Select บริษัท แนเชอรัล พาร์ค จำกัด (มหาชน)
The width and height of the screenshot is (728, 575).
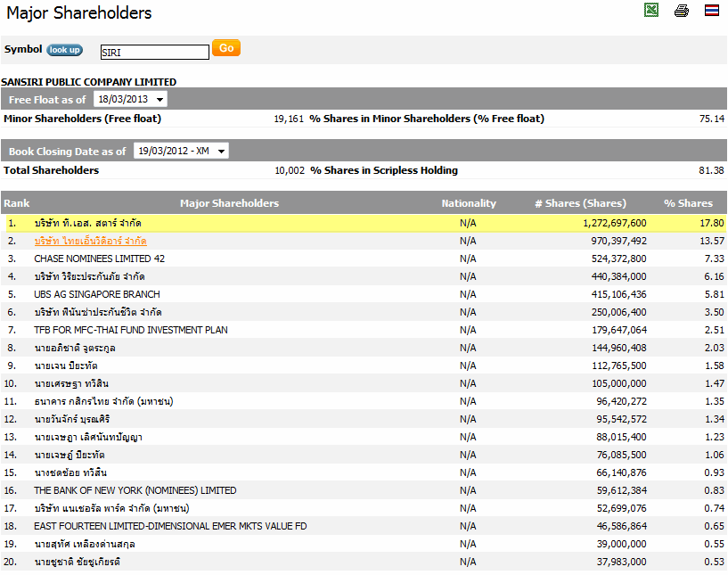[x=111, y=508]
